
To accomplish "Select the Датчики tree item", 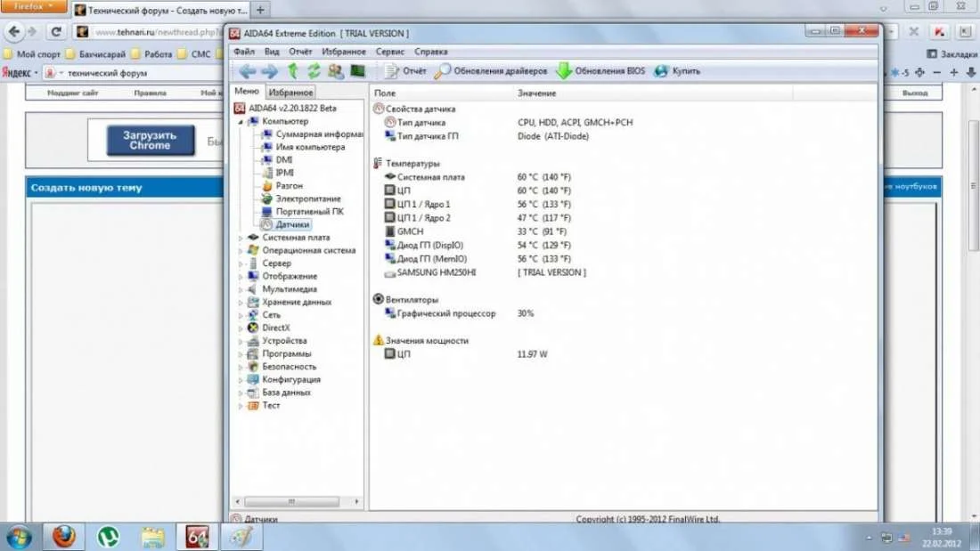I will (x=286, y=224).
